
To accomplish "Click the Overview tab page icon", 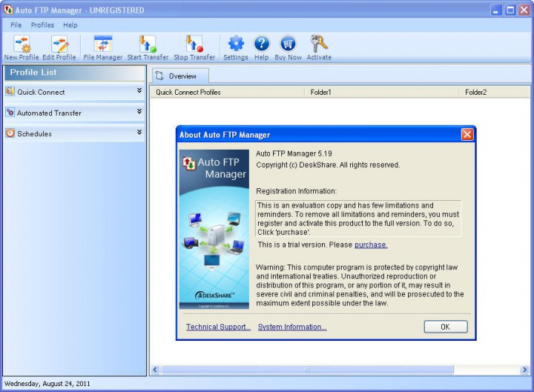I will pos(159,76).
